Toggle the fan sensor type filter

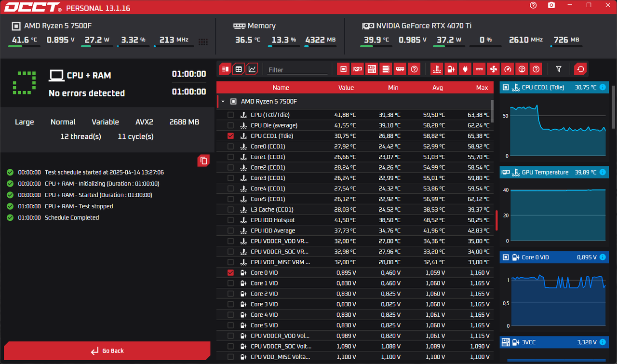coord(493,69)
